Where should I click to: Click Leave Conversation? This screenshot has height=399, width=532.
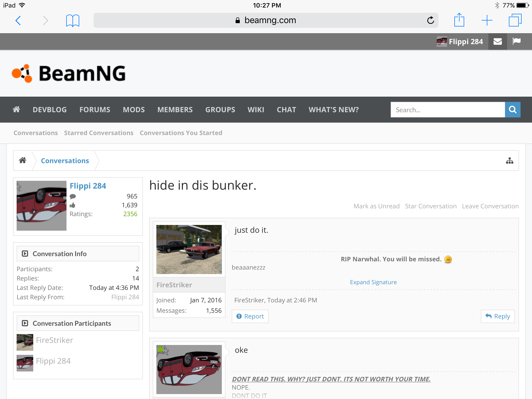[x=490, y=206]
